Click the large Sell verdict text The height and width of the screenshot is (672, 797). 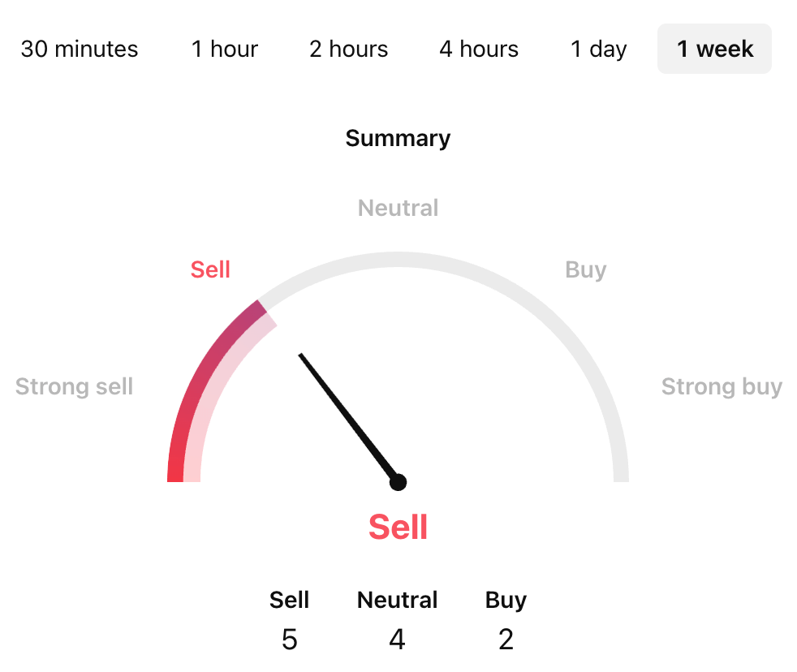click(x=398, y=526)
